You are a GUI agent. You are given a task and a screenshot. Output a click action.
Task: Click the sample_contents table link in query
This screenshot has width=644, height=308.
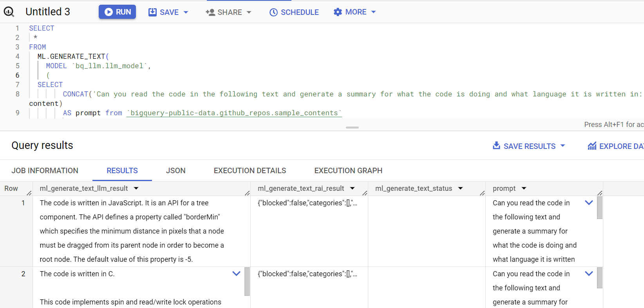coord(234,113)
